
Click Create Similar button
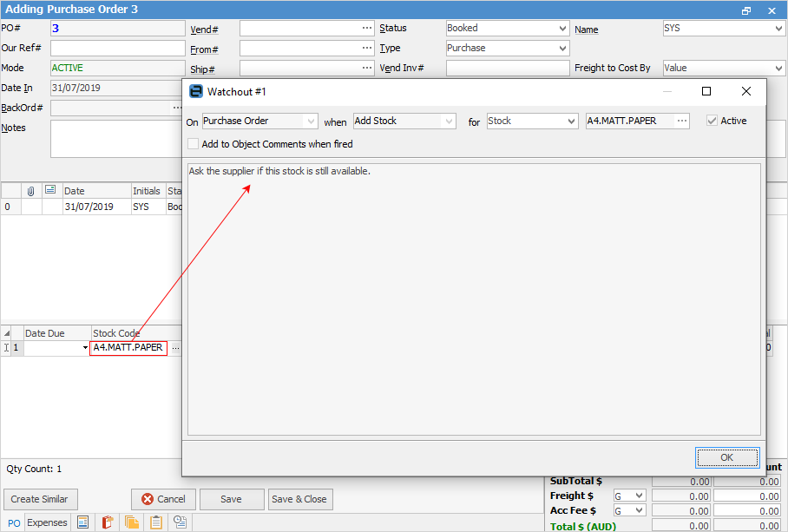(x=40, y=499)
